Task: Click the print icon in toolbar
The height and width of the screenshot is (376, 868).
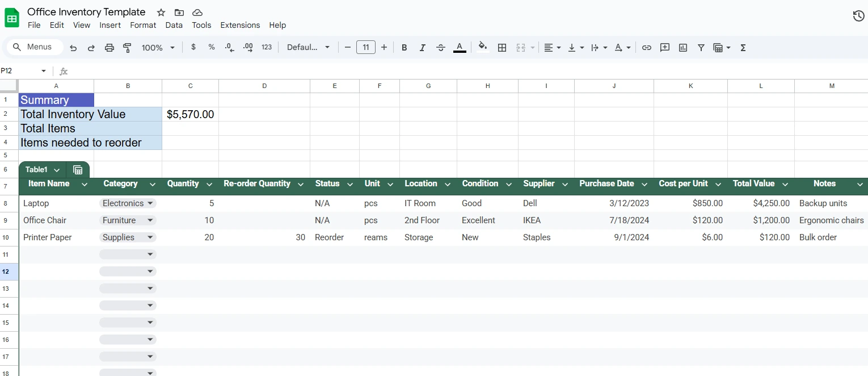Action: [x=109, y=48]
